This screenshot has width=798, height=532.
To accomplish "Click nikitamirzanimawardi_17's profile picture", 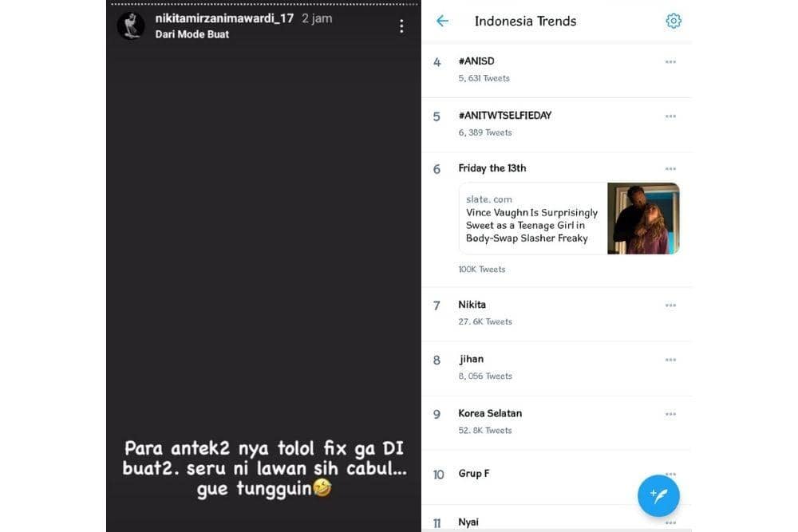I will 130,24.
